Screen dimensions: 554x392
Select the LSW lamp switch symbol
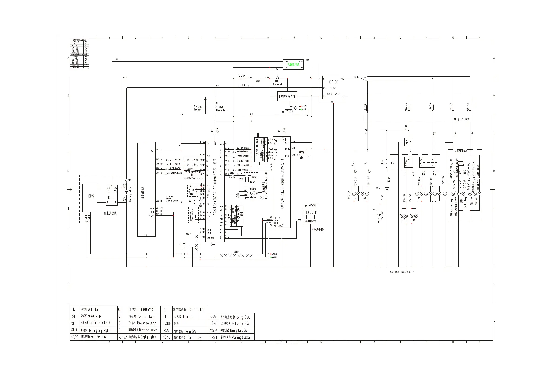(x=427, y=162)
